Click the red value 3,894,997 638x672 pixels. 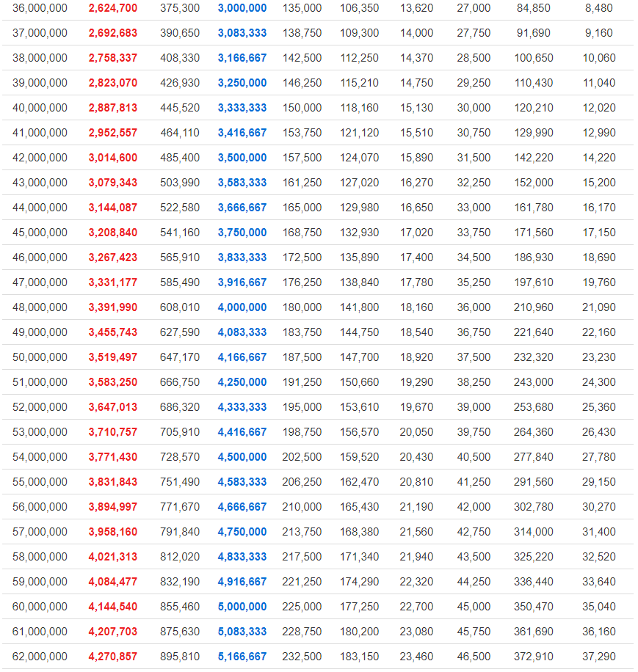[x=113, y=507]
